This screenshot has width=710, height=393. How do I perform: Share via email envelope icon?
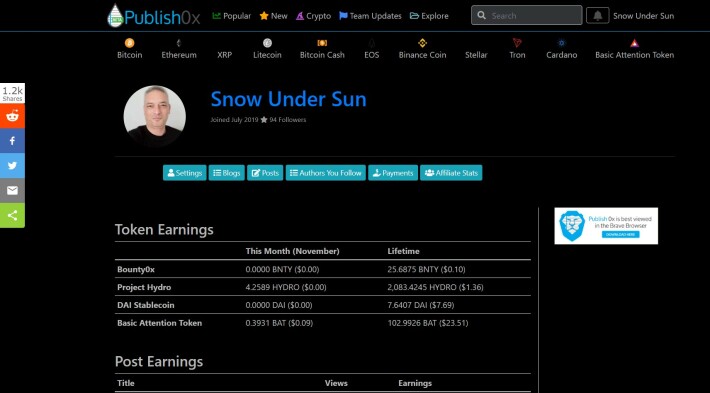tap(12, 191)
